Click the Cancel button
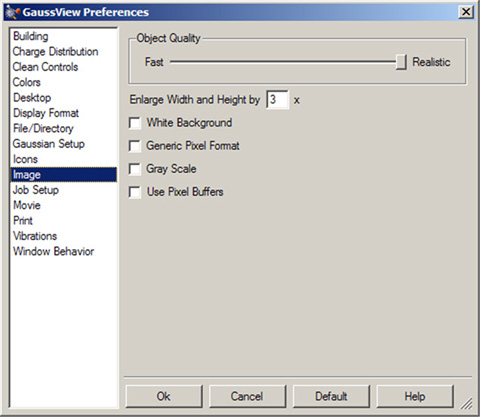 tap(247, 396)
